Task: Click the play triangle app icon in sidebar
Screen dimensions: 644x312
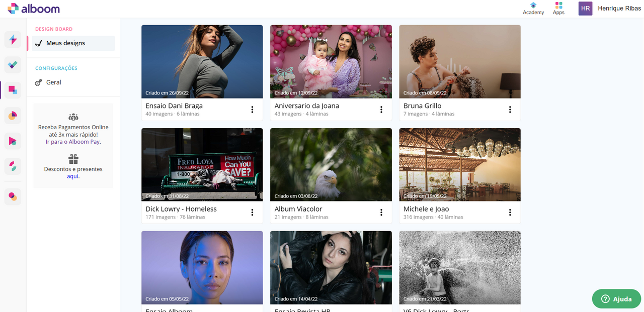Action: tap(13, 141)
